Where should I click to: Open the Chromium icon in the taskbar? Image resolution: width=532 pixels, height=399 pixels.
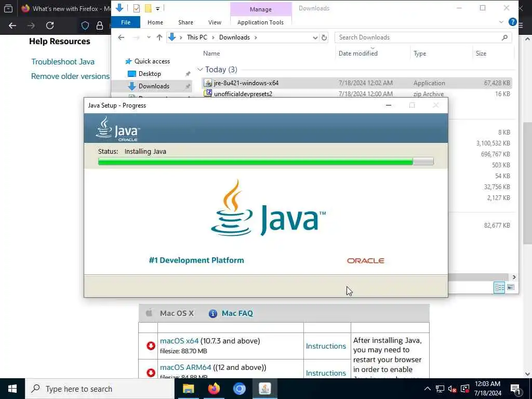[x=239, y=389]
